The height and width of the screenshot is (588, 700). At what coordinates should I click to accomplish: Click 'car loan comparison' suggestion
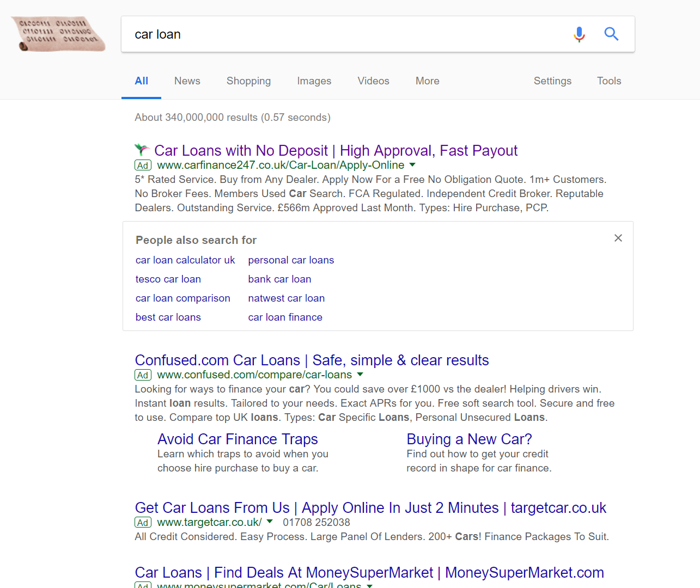(x=183, y=298)
